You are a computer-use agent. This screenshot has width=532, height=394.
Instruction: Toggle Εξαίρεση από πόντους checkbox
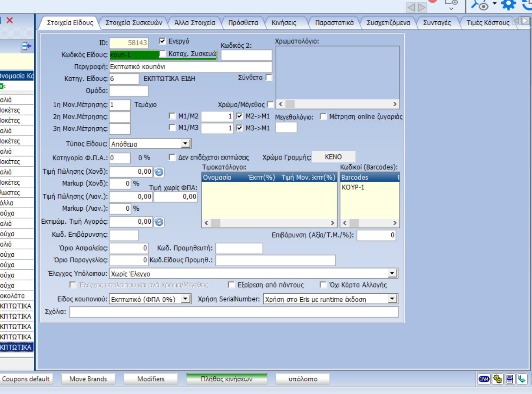pyautogui.click(x=231, y=285)
